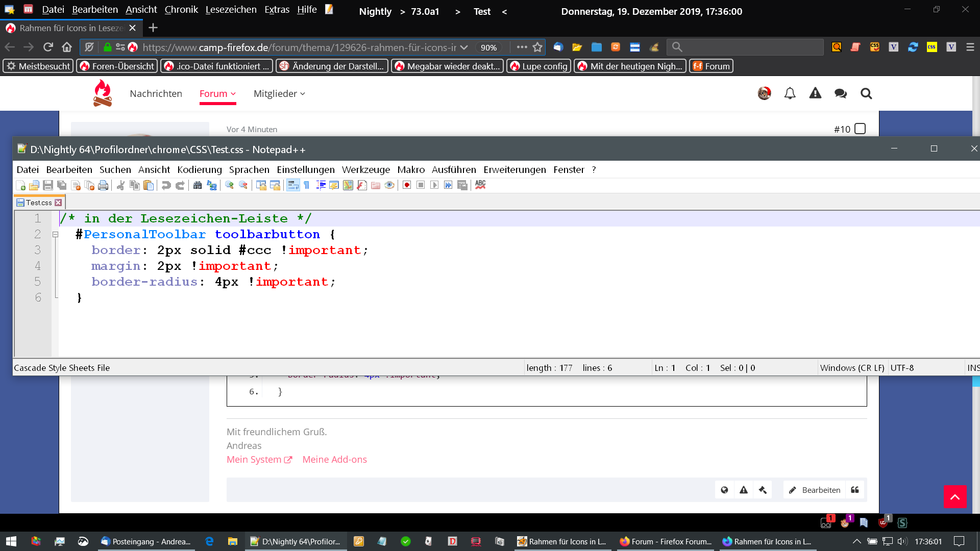
Task: Open the Meine Add-ons link
Action: click(x=334, y=459)
